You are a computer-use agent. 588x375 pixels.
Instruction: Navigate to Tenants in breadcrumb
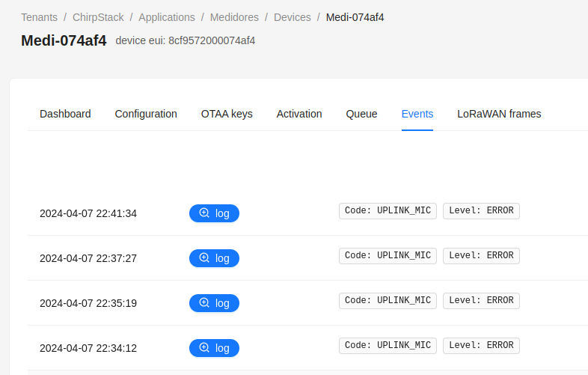click(39, 17)
